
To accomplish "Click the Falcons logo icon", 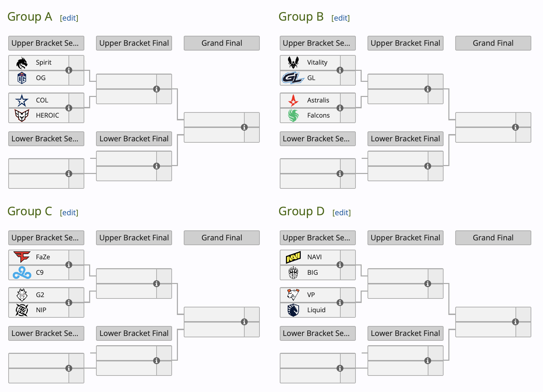I will [x=293, y=116].
